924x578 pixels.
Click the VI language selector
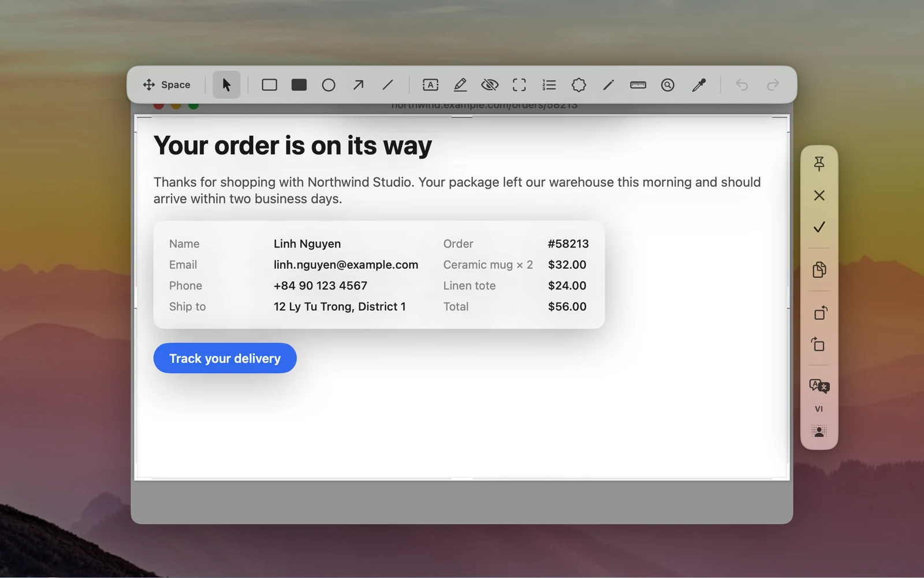[819, 409]
